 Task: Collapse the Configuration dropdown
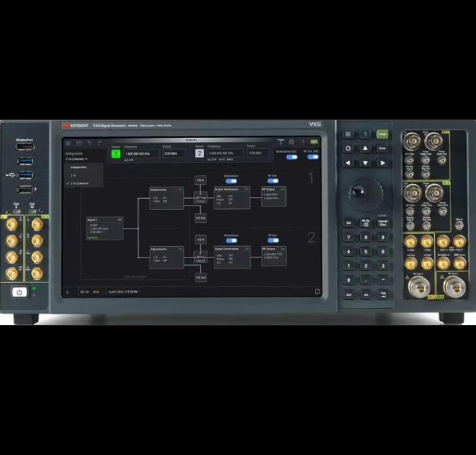77,159
